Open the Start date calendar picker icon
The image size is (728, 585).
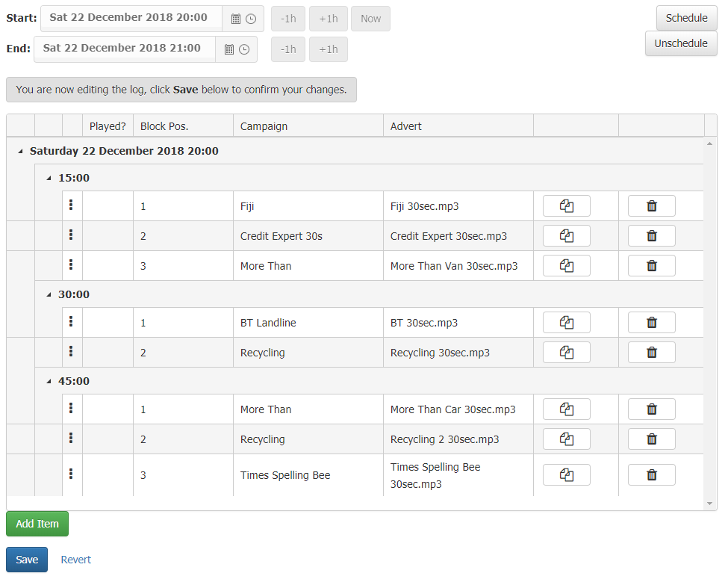[x=236, y=19]
